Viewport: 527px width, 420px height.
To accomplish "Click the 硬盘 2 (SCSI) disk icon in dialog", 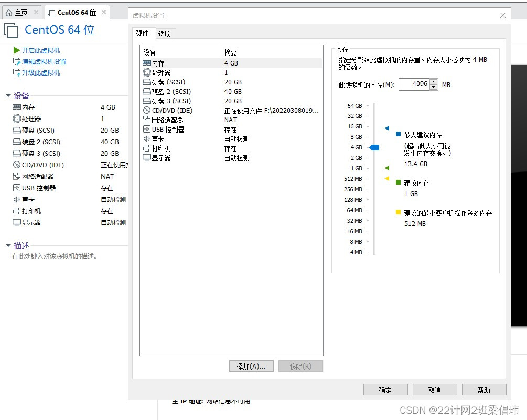I will pos(146,91).
